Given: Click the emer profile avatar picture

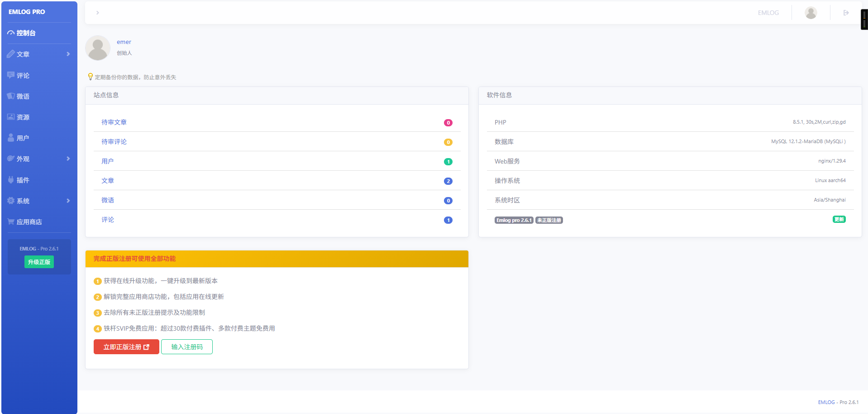Looking at the screenshot, I should pyautogui.click(x=98, y=48).
